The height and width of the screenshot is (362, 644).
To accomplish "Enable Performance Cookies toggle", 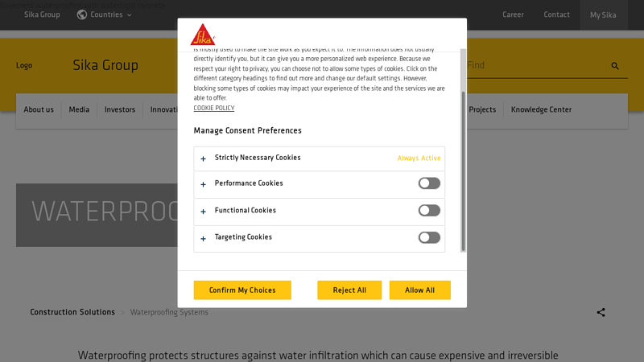I will [x=429, y=183].
